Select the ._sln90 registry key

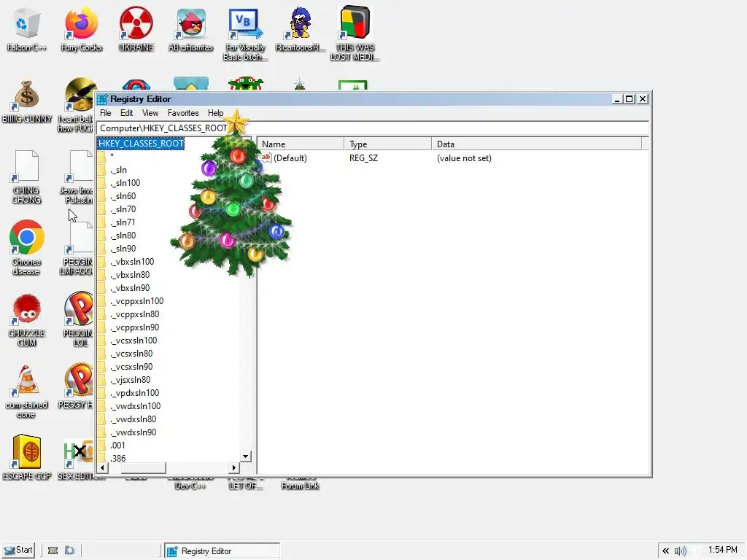tap(123, 249)
